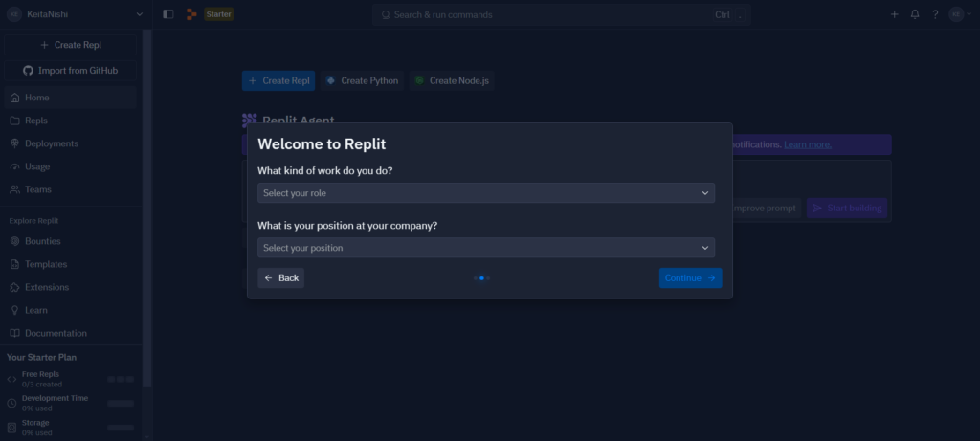Click the Node.js icon on Create Node.js
Image resolution: width=980 pixels, height=441 pixels.
[419, 80]
